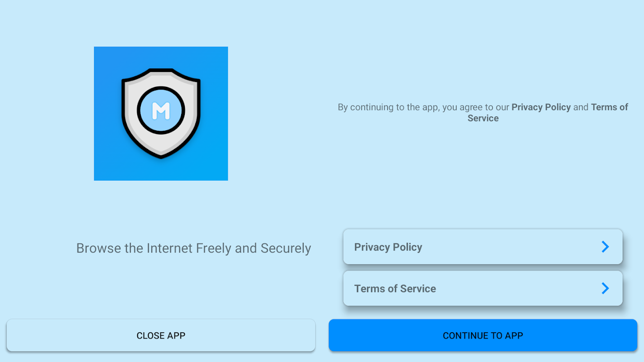The height and width of the screenshot is (362, 644).
Task: Open the bold Terms of Service link in the agreement sentence
Action: (609, 107)
